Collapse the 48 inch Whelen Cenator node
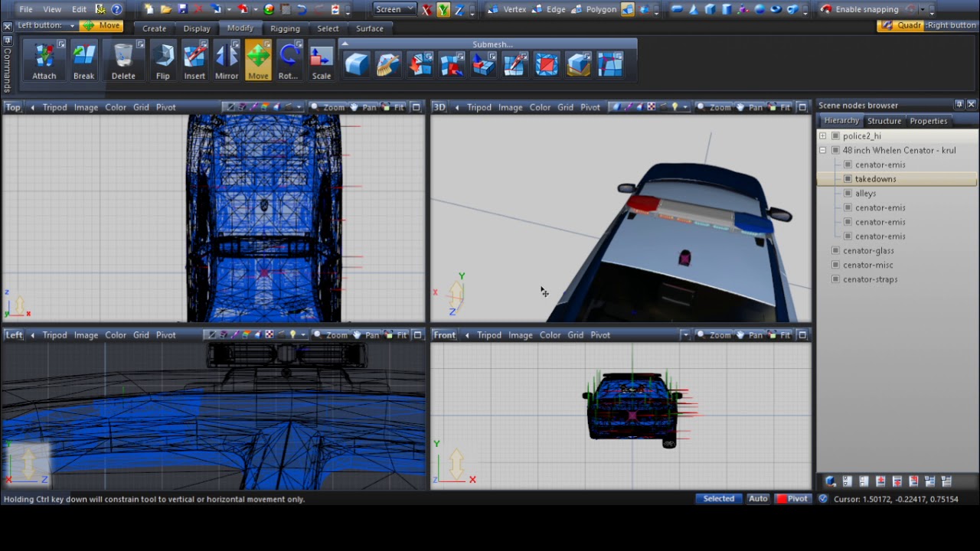980x551 pixels. pyautogui.click(x=822, y=151)
